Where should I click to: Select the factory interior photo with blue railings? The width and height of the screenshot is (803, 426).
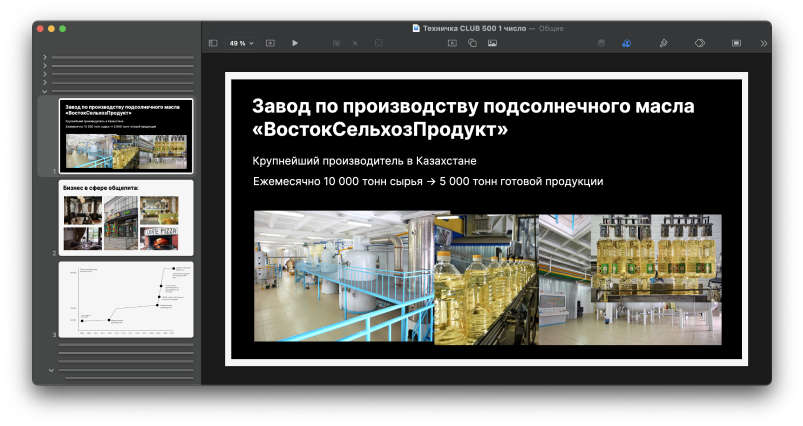tap(344, 276)
